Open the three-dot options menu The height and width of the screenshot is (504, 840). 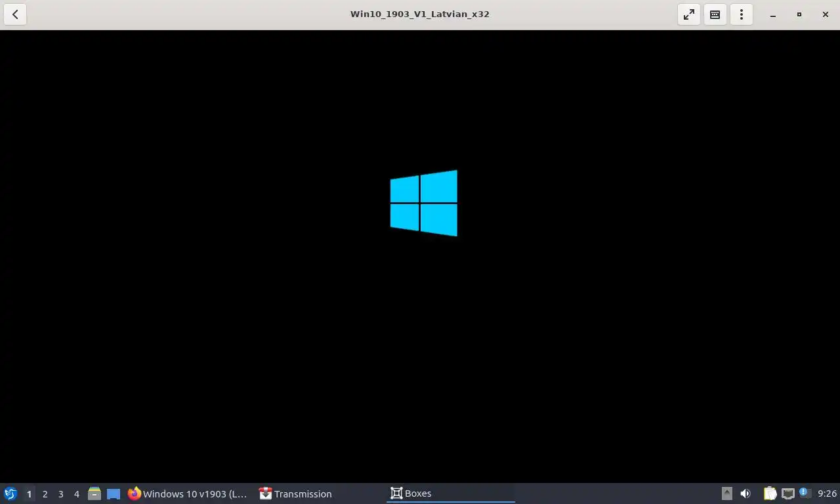[742, 14]
